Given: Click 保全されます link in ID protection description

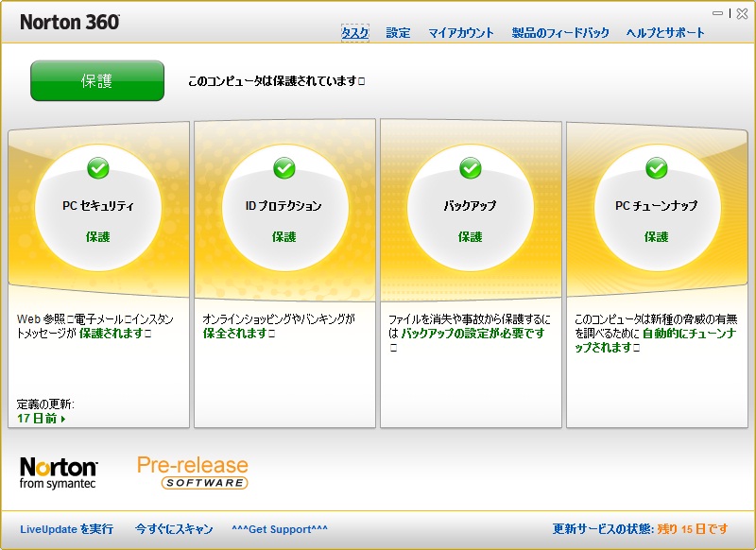Looking at the screenshot, I should tap(235, 334).
